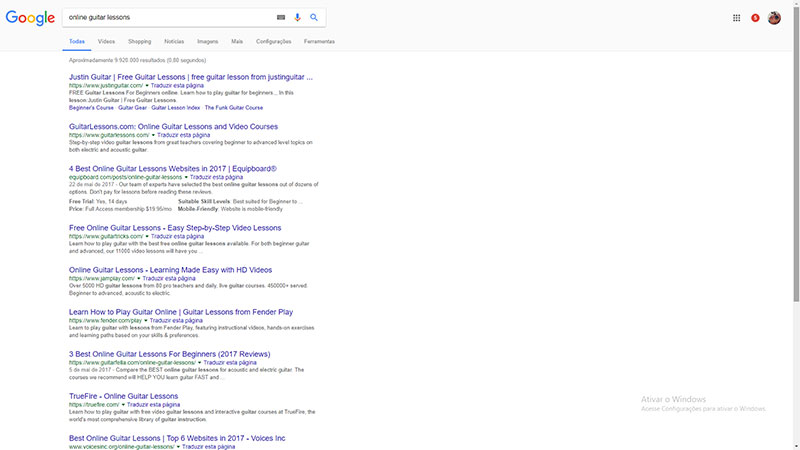800x450 pixels.
Task: Open the red notifications badge
Action: 755,18
